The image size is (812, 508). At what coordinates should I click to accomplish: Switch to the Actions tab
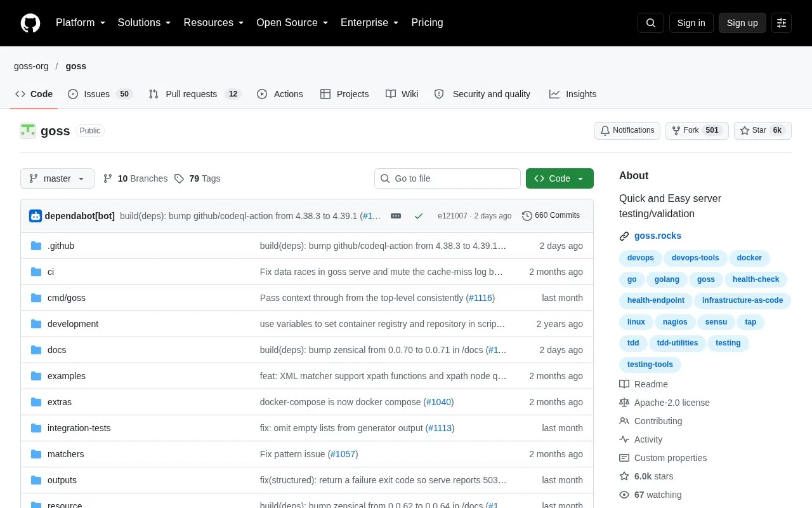[x=280, y=94]
